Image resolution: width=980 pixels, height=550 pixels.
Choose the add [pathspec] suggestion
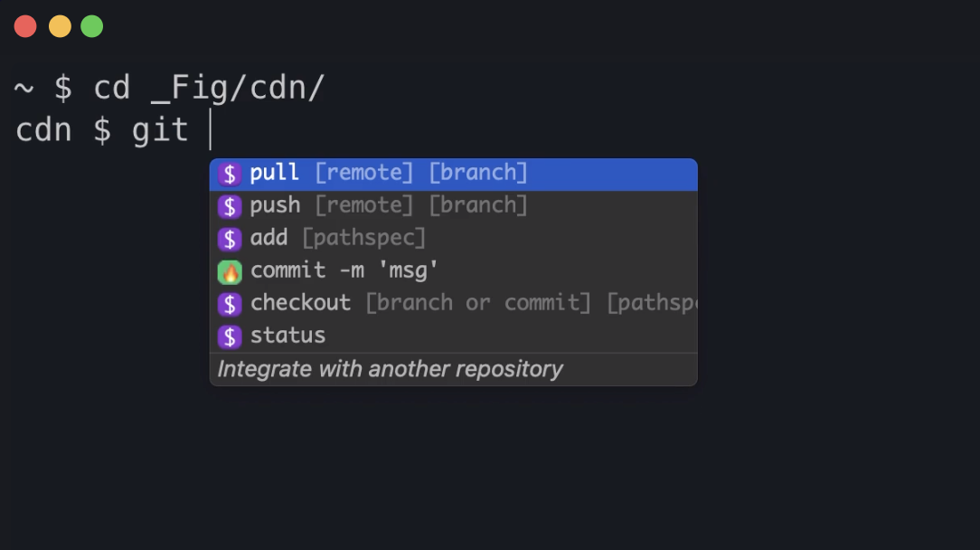pos(337,239)
